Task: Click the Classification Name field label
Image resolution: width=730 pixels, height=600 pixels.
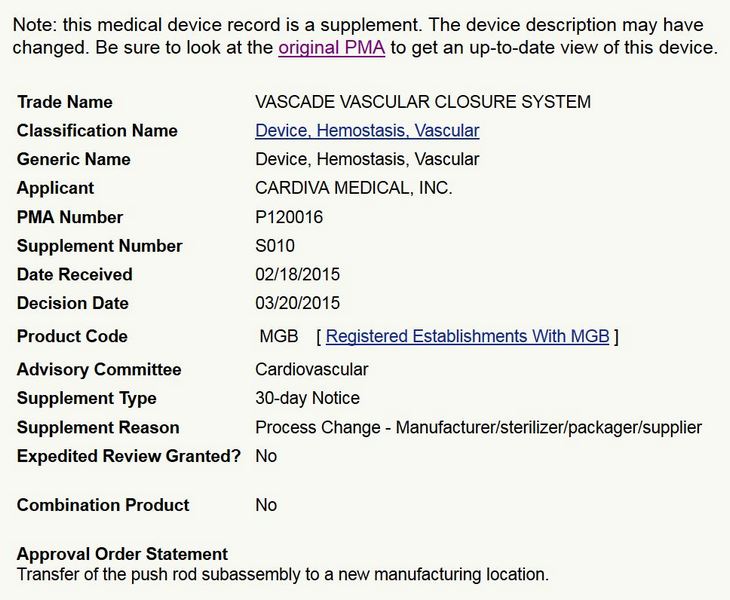Action: click(x=97, y=131)
